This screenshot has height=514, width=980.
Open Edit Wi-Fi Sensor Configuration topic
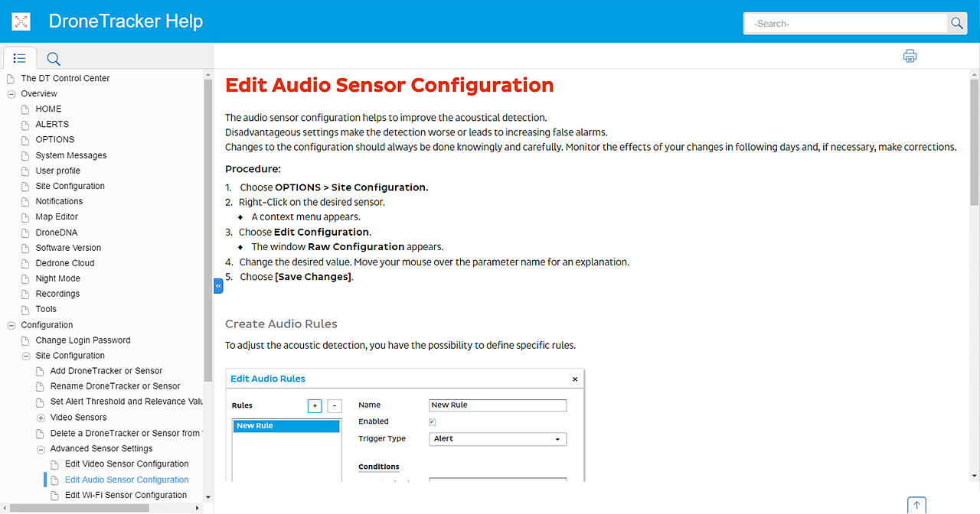click(x=126, y=495)
